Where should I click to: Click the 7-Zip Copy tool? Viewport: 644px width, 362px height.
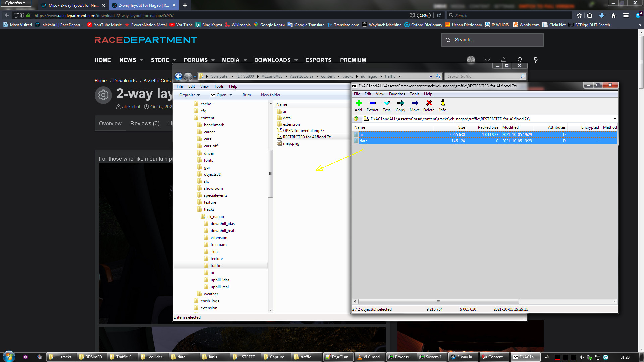[400, 106]
